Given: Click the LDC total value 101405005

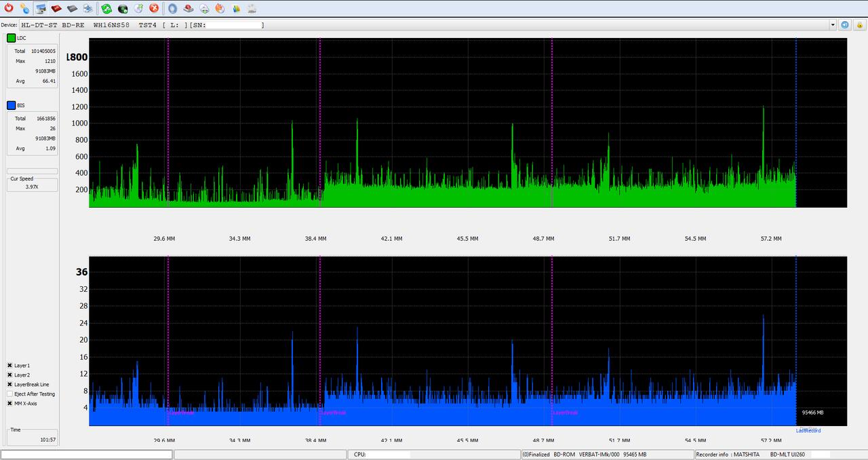Looking at the screenshot, I should [x=43, y=51].
